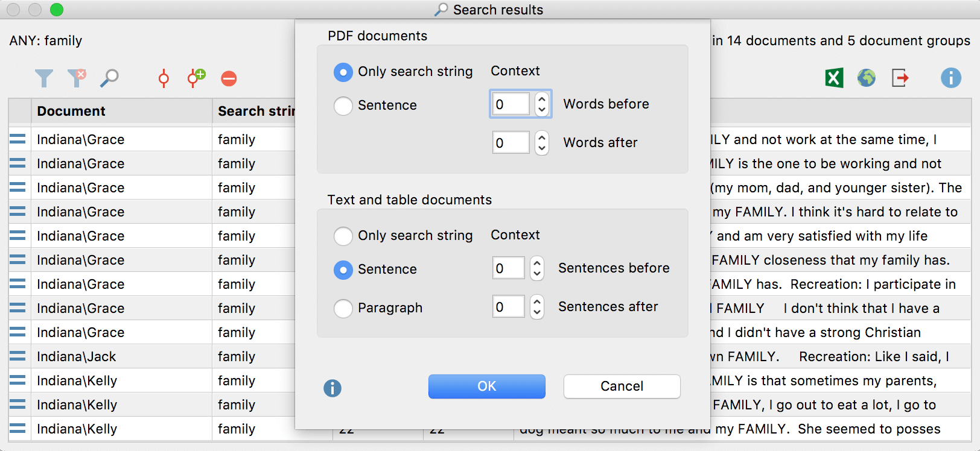Click the Words after stepper arrows
Viewport: 980px width, 451px height.
pos(542,143)
